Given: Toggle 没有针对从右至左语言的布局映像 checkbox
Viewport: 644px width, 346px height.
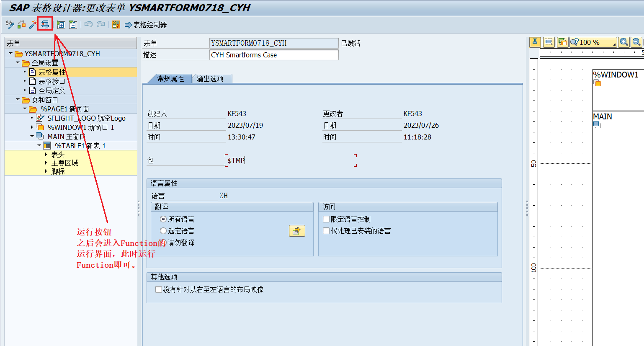Looking at the screenshot, I should click(x=159, y=289).
